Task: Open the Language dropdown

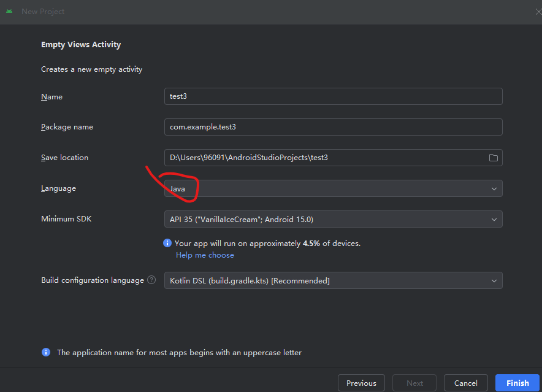Action: (333, 188)
